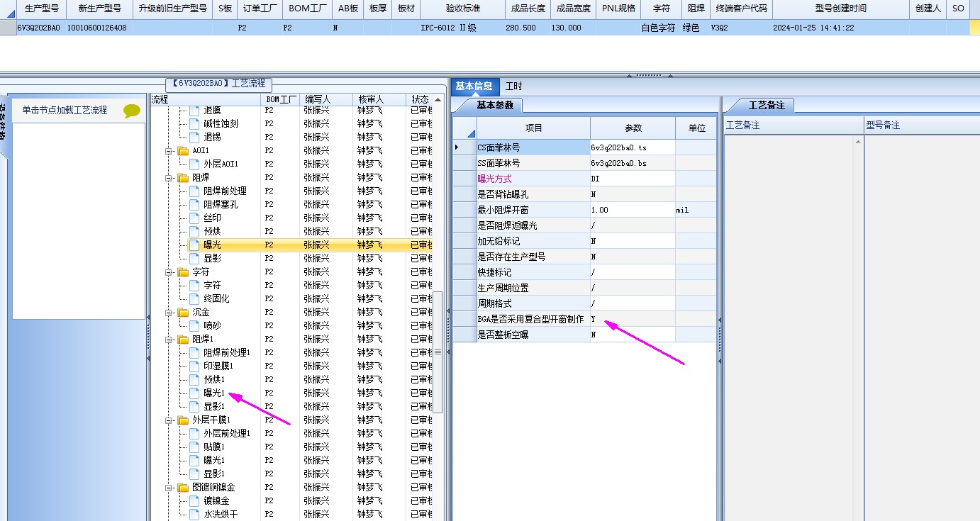Click the 工艺备注 pane scroll-up arrow
This screenshot has width=980, height=521.
pos(859,141)
